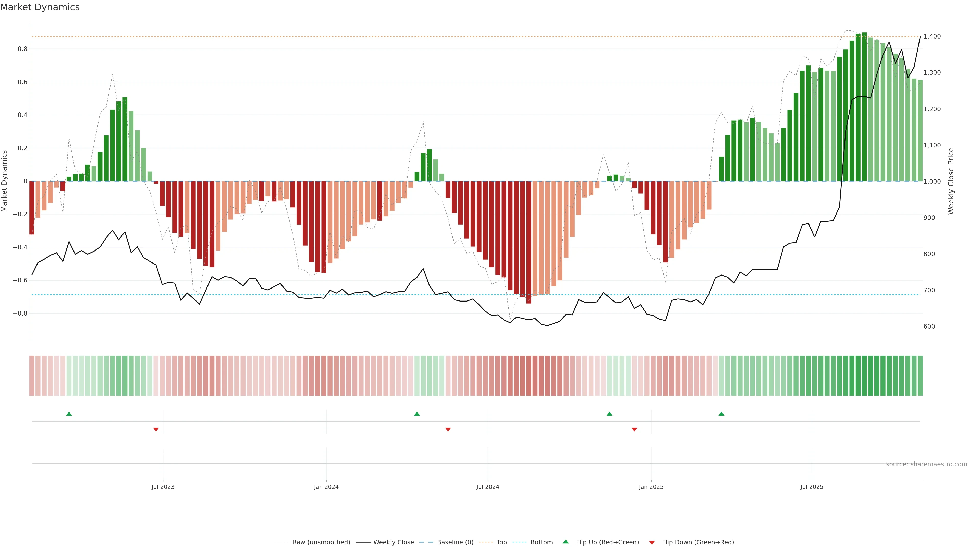
Task: Click the green flip-up marker before Jan 2025
Action: click(x=609, y=414)
